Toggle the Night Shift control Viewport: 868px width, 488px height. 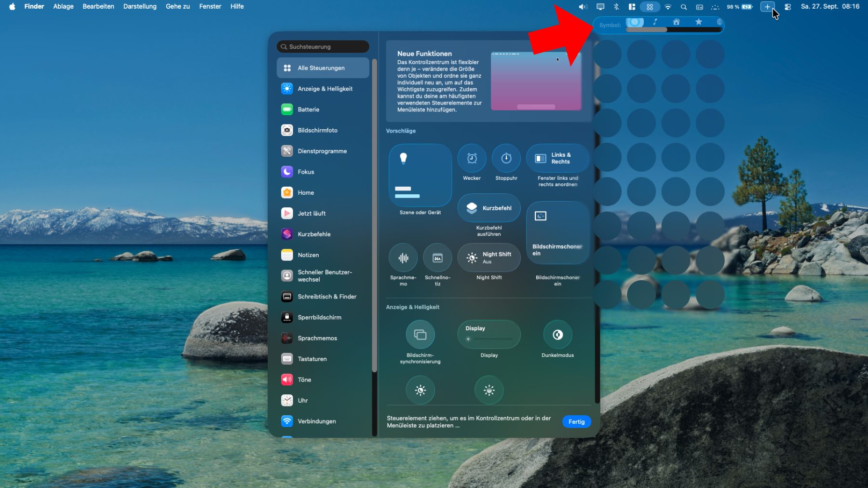489,258
